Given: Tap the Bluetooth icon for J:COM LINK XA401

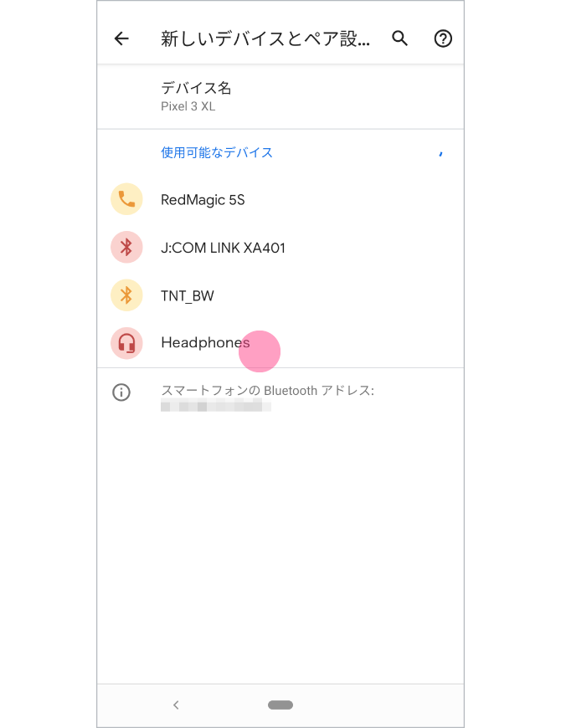Looking at the screenshot, I should 126,247.
